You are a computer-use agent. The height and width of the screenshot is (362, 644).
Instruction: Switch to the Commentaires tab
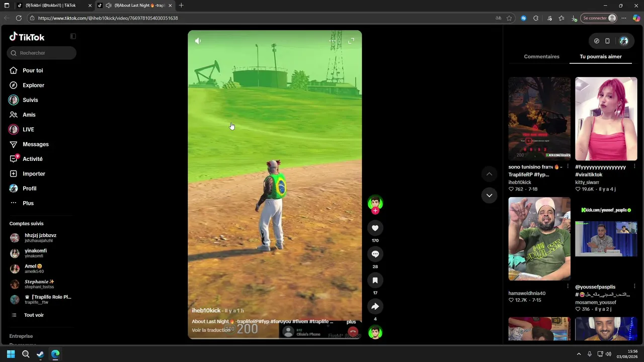pos(541,57)
